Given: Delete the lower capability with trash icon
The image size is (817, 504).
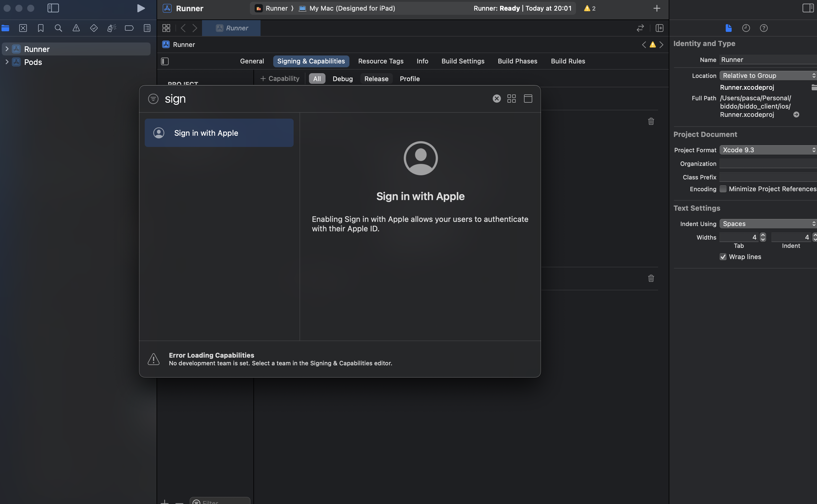Looking at the screenshot, I should (651, 278).
